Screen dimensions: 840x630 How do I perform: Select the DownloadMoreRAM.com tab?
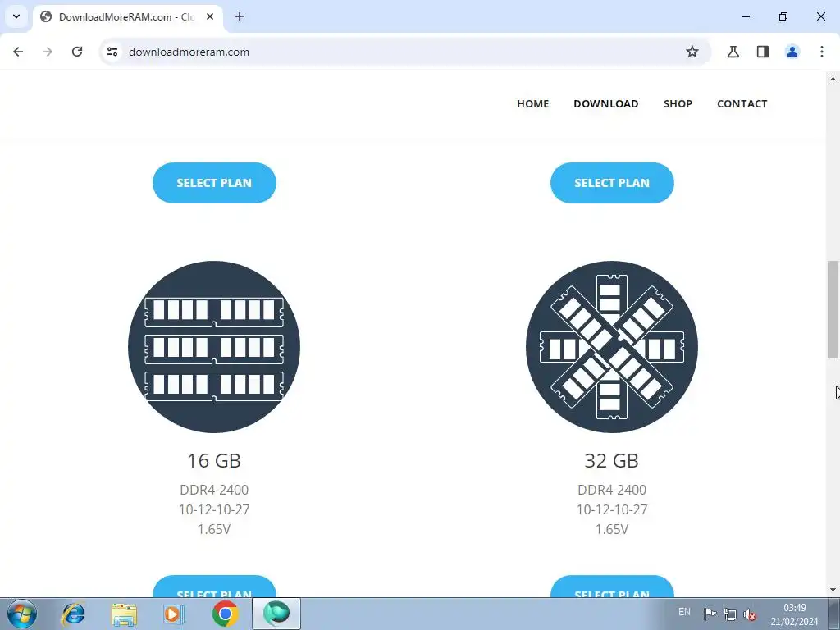127,17
